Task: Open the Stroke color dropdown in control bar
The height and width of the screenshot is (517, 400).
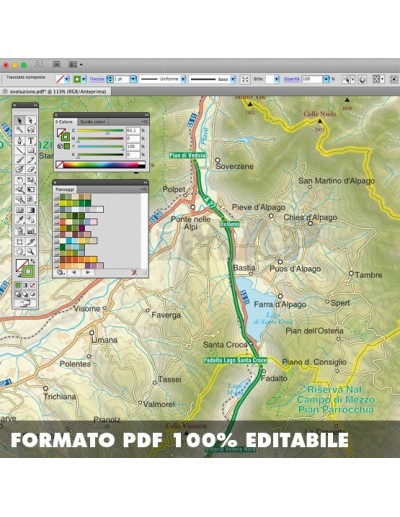Action: (x=84, y=79)
